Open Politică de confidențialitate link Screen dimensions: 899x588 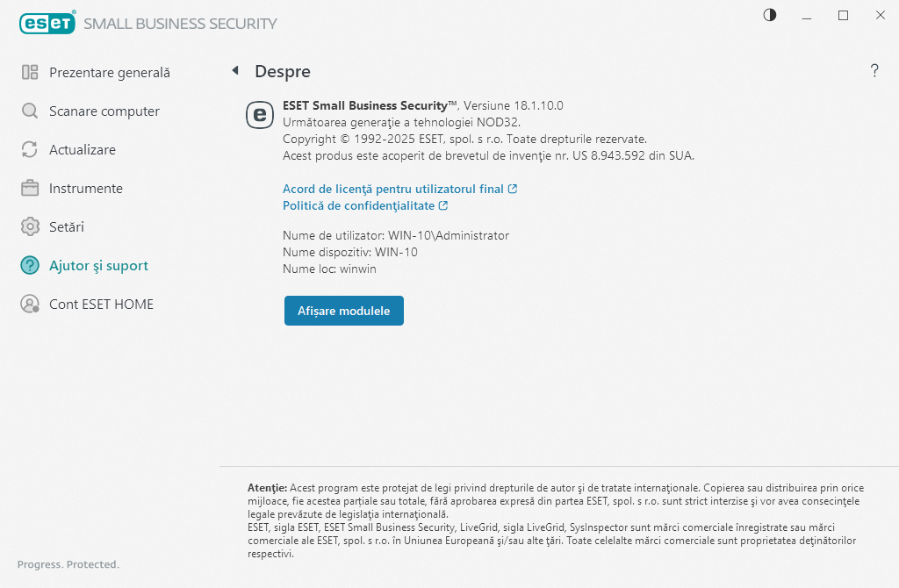[358, 205]
